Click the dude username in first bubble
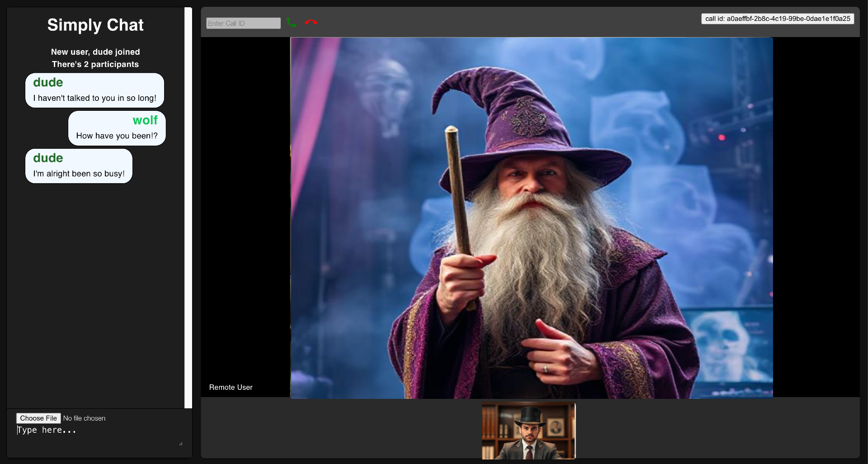Screen dimensions: 868x464 [48, 82]
